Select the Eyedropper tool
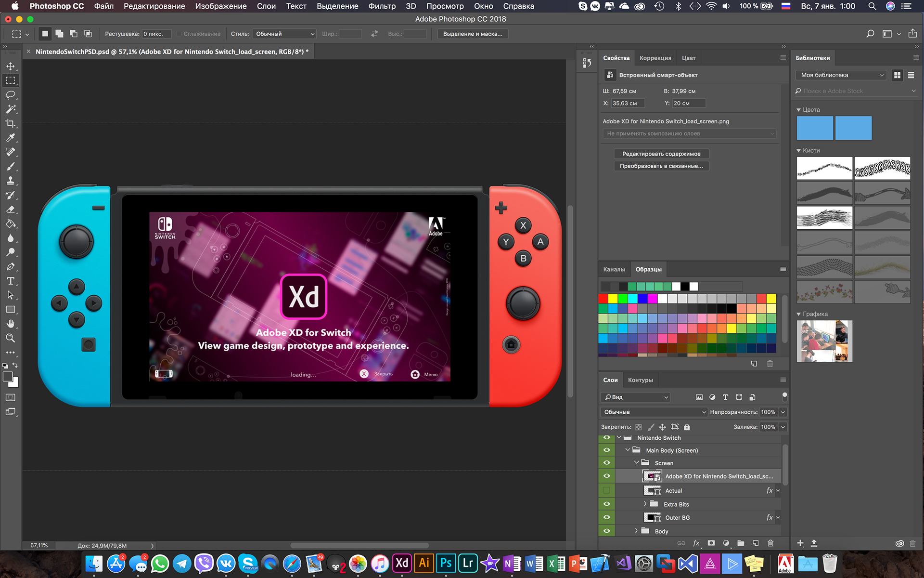The height and width of the screenshot is (578, 924). [11, 138]
